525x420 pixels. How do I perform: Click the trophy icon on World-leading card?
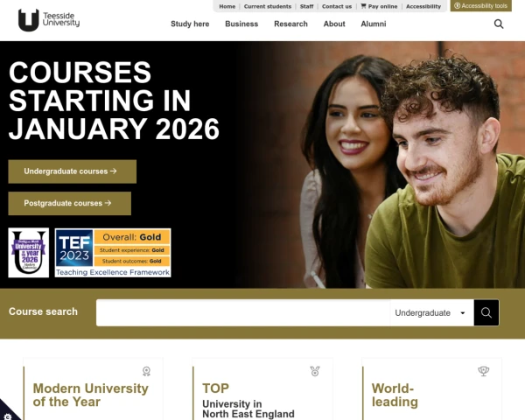point(484,371)
